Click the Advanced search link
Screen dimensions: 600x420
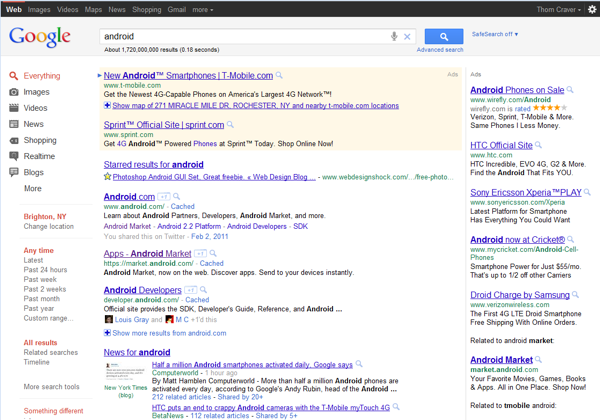pyautogui.click(x=440, y=50)
